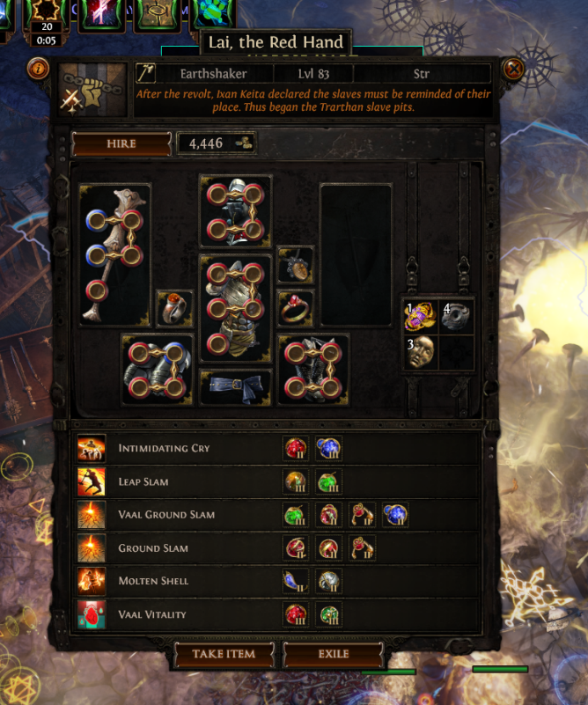This screenshot has width=588, height=705.
Task: Click the blue belt slot
Action: click(236, 387)
